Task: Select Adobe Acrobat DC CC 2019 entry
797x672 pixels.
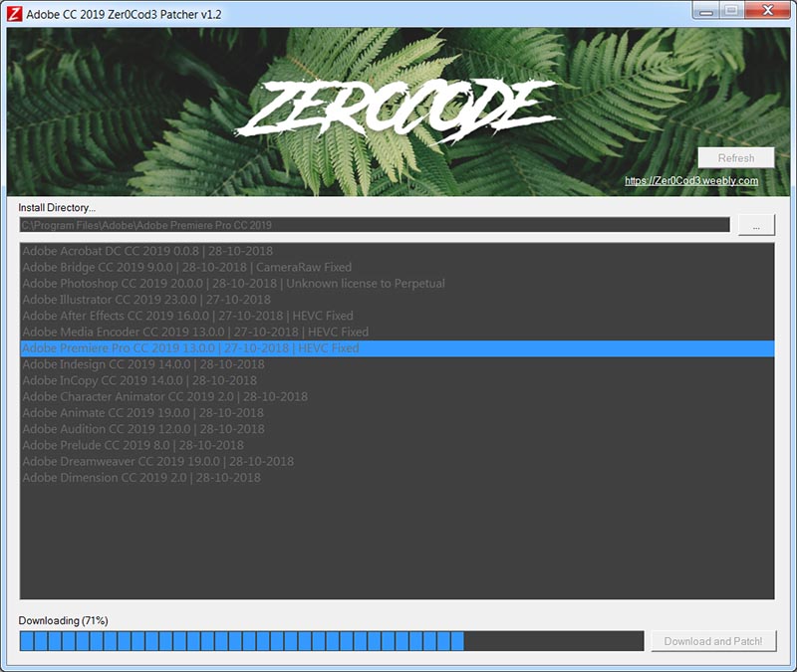Action: point(397,251)
